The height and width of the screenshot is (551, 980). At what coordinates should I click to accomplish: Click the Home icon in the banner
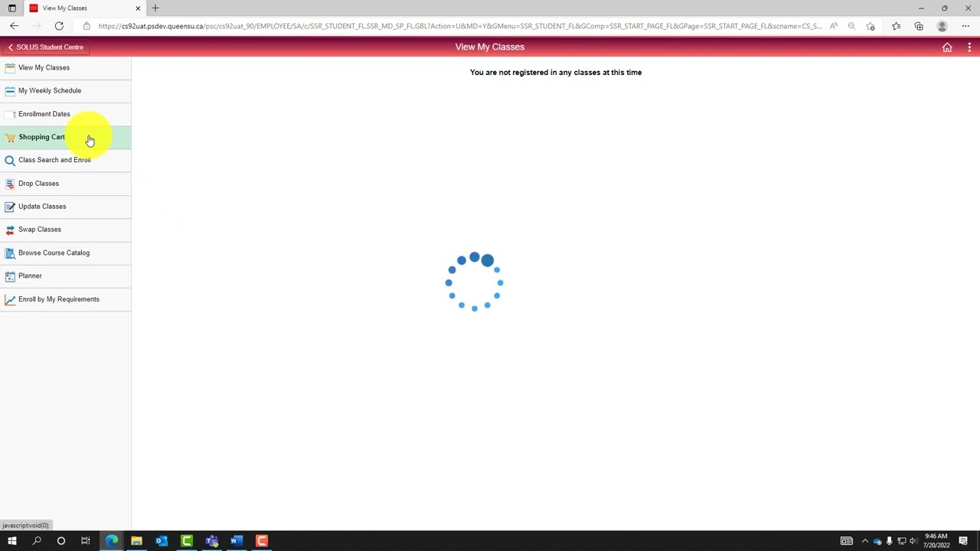(947, 47)
